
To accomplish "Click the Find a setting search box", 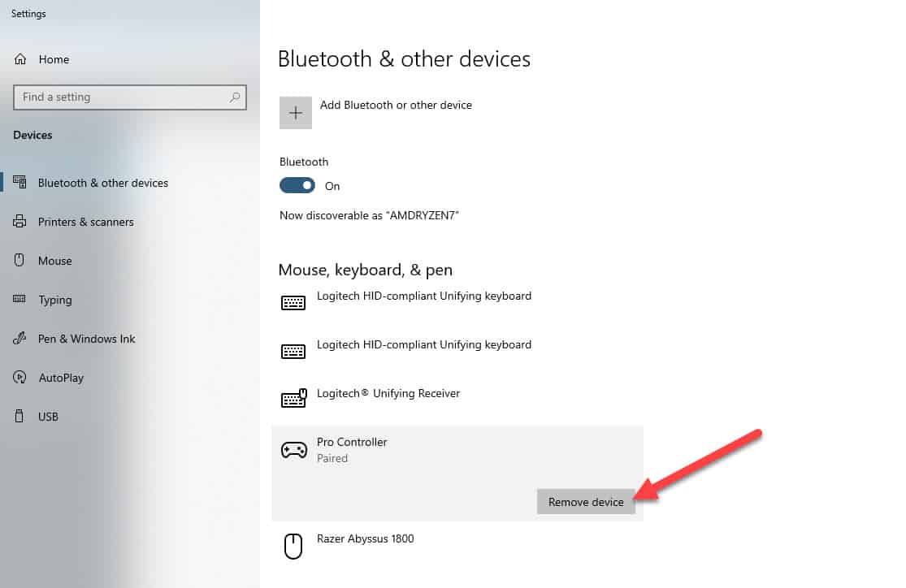I will [130, 97].
